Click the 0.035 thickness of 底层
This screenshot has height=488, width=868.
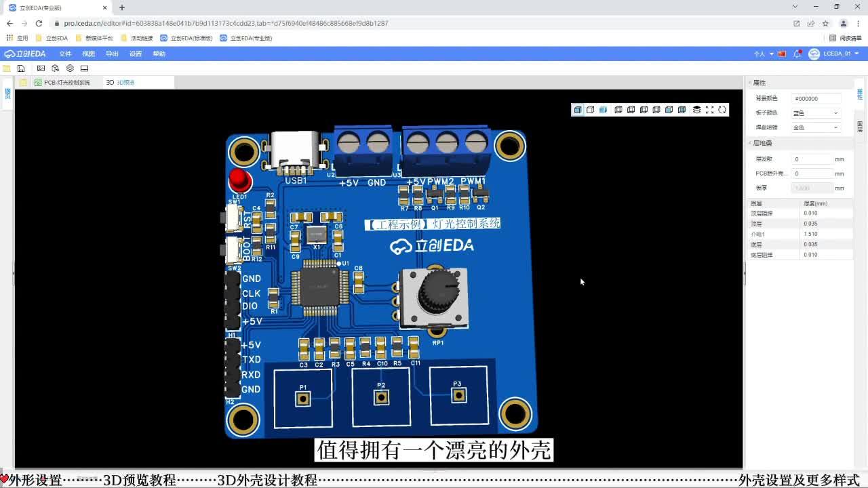point(810,244)
